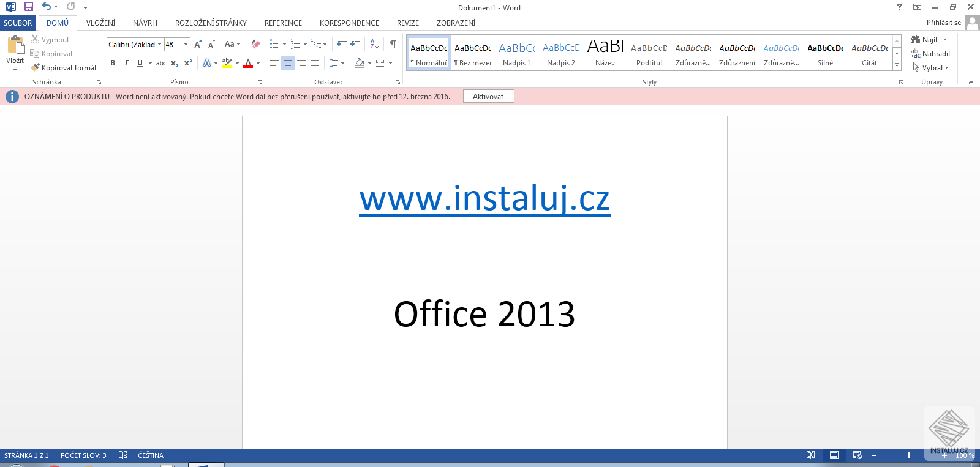This screenshot has width=980, height=467.
Task: Open the SOUBOR file tab
Action: coord(18,23)
